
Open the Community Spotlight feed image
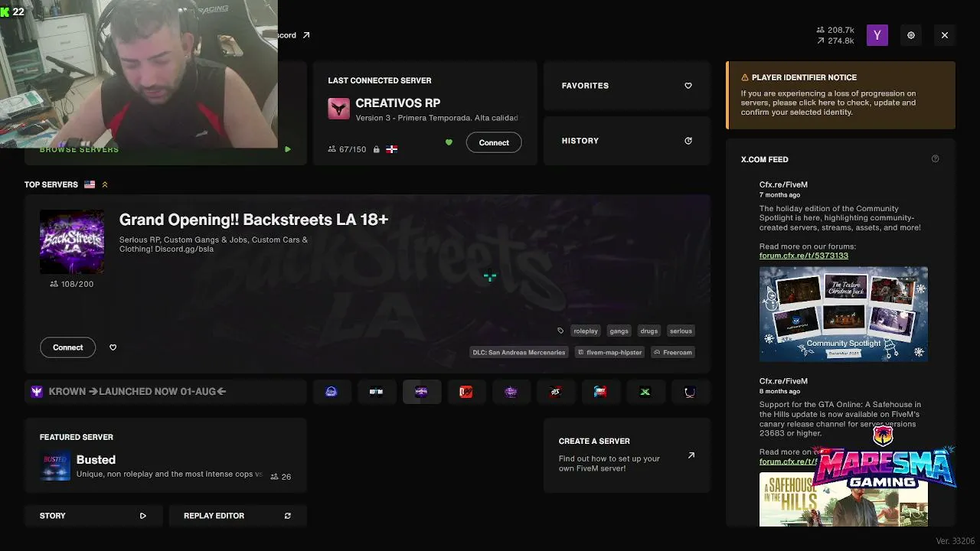coord(844,314)
